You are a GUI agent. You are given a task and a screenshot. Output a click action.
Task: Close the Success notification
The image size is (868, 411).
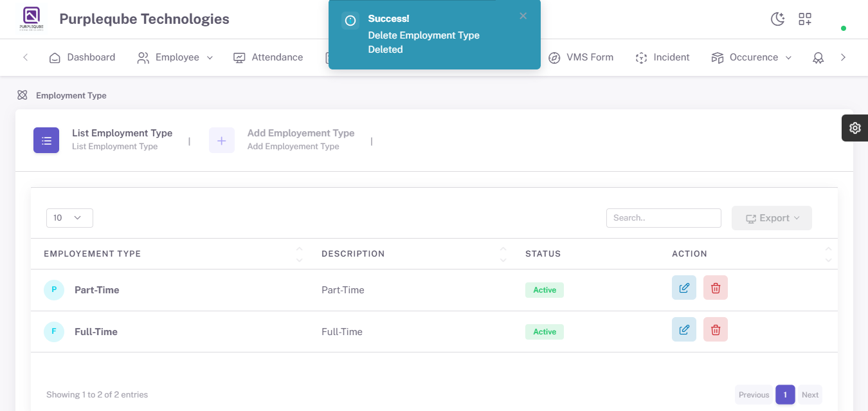[x=523, y=16]
